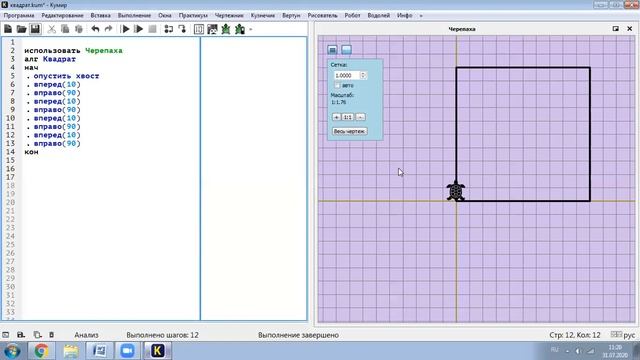Open the Вертун menu
The height and width of the screenshot is (360, 640).
[291, 16]
